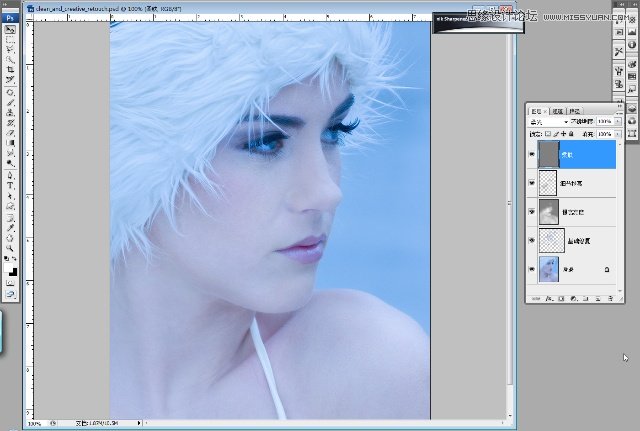Reset default foreground and background colors

click(6, 259)
